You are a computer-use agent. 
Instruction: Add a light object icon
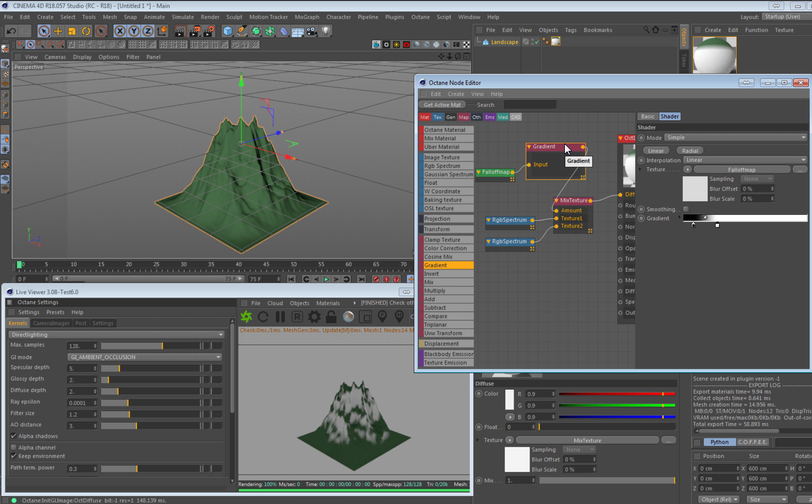326,31
